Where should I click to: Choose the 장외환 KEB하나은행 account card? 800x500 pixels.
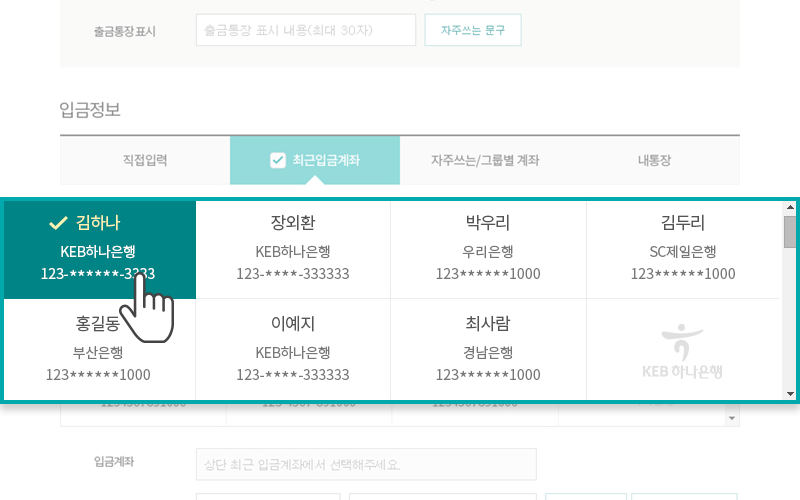[293, 249]
